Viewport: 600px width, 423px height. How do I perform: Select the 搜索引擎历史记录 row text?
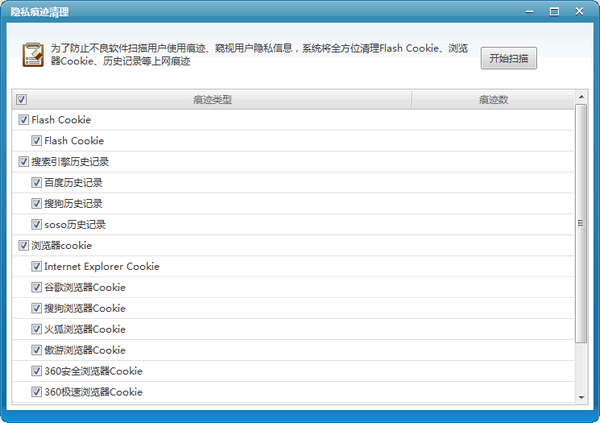70,162
